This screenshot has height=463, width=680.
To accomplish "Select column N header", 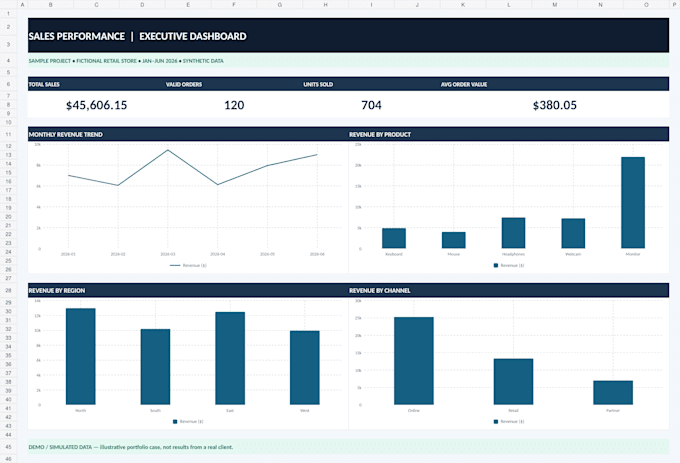I will [600, 4].
